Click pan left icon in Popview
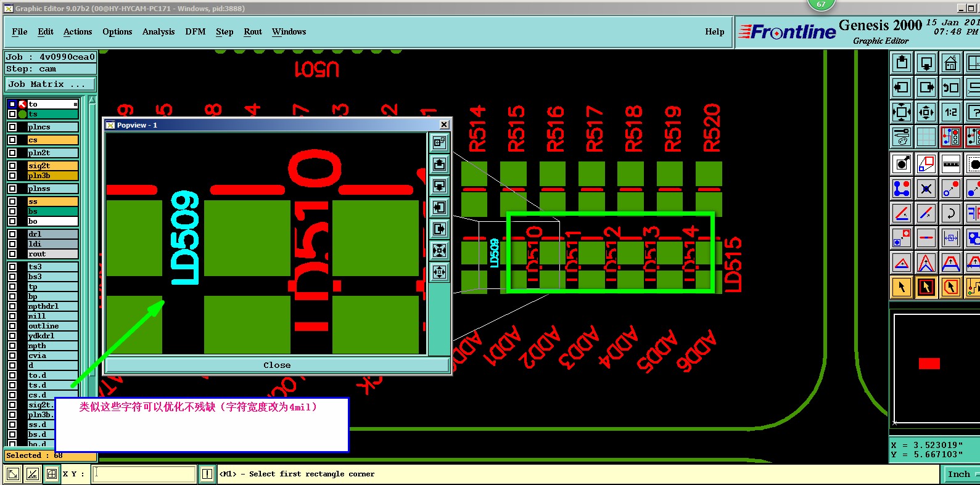 click(439, 207)
